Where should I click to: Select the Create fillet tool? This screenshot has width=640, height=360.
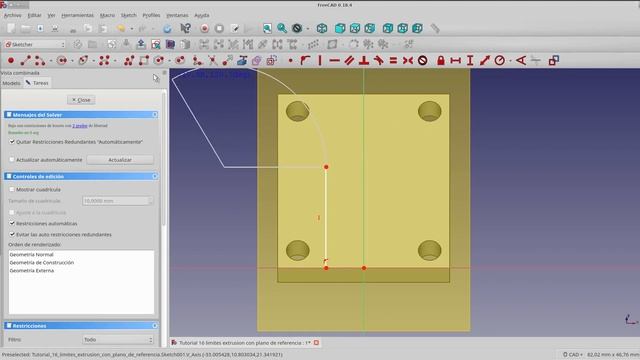198,61
